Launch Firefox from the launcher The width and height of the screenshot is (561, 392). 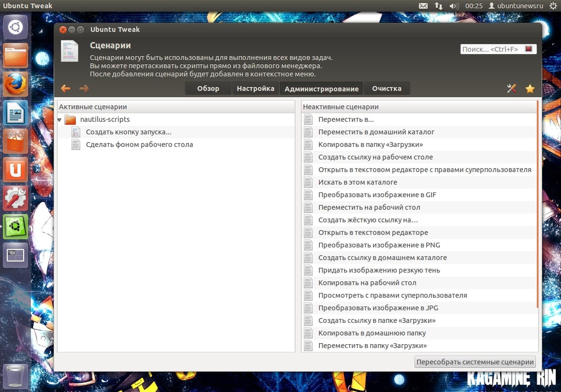click(x=15, y=84)
